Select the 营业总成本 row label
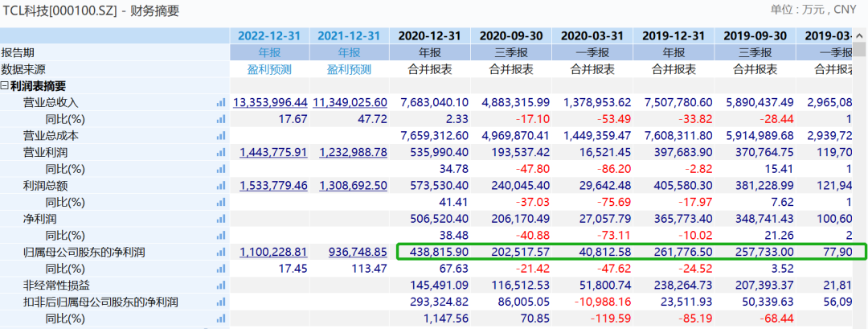The height and width of the screenshot is (329, 868). pos(51,136)
